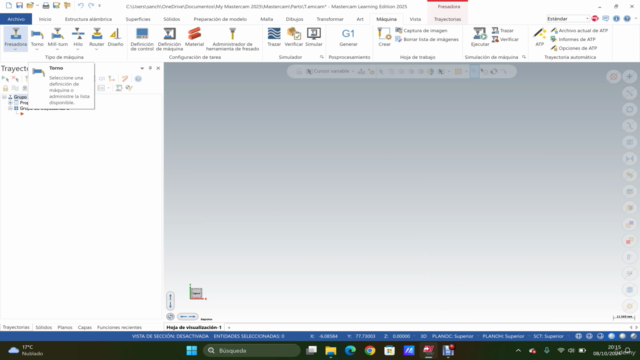
Task: Toggle VISTA DE SECCIÓN status bar entry
Action: click(x=170, y=336)
